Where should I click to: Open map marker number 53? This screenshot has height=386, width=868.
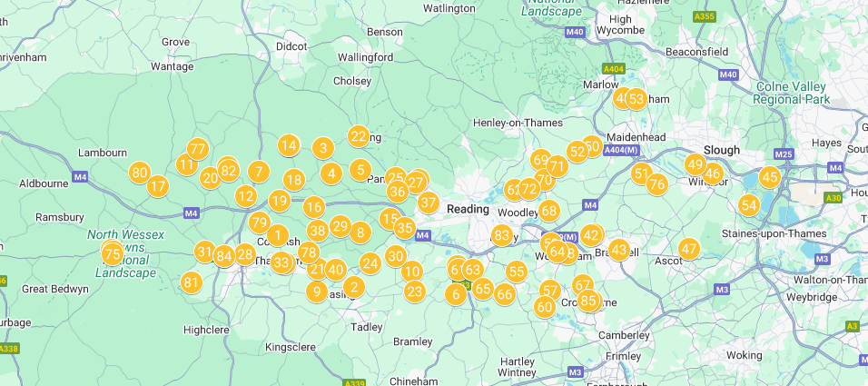pos(637,99)
